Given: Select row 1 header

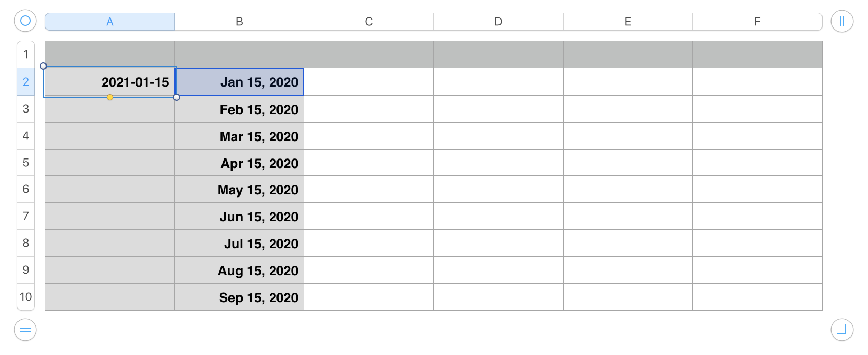Looking at the screenshot, I should pos(26,54).
